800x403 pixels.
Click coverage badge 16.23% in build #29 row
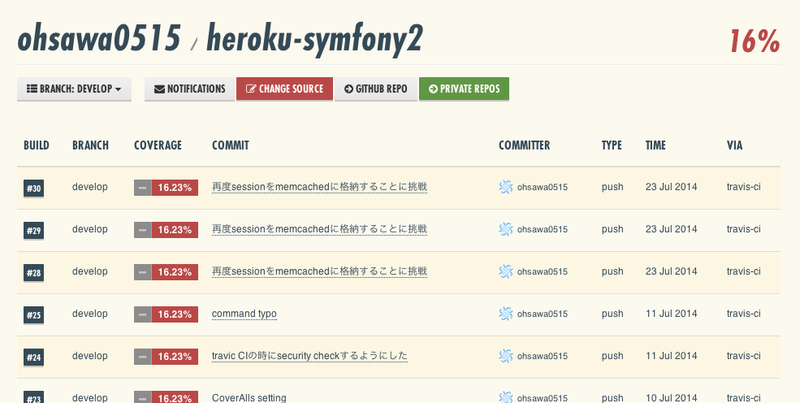[166, 230]
